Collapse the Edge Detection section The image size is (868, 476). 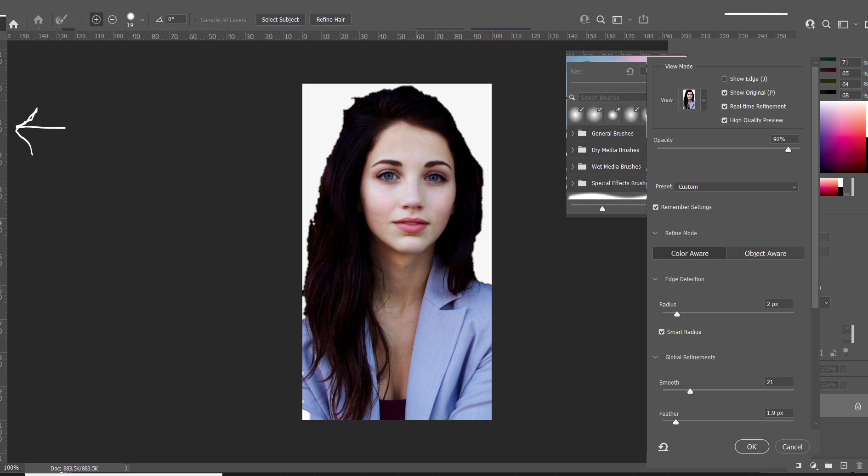coord(656,279)
